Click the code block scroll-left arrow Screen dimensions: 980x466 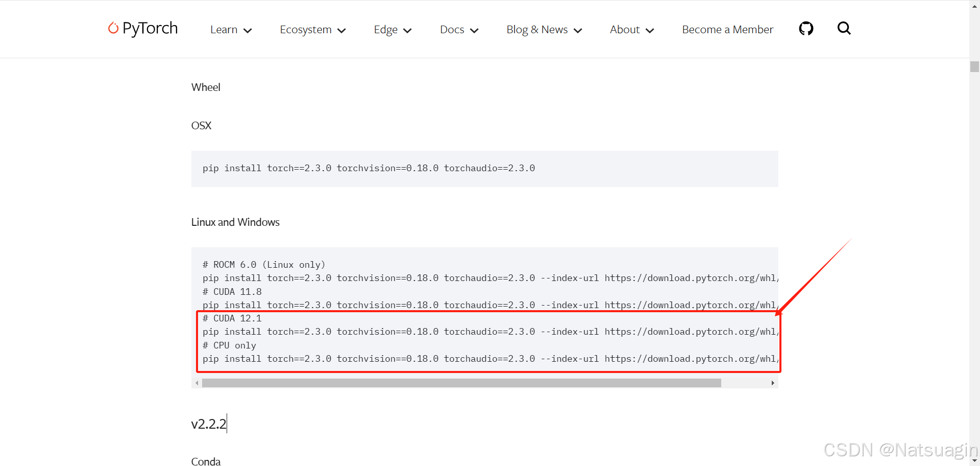tap(197, 383)
